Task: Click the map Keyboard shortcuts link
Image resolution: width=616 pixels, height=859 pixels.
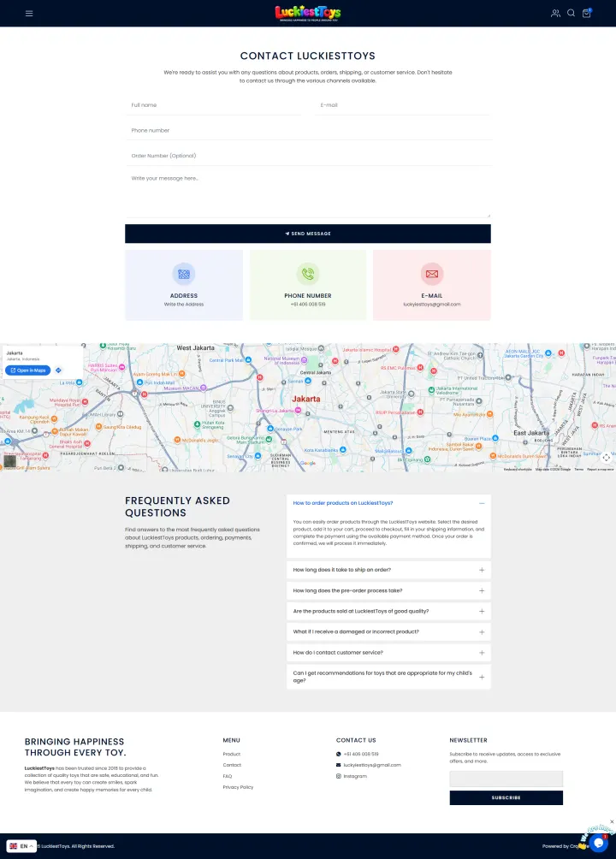Action: click(518, 470)
